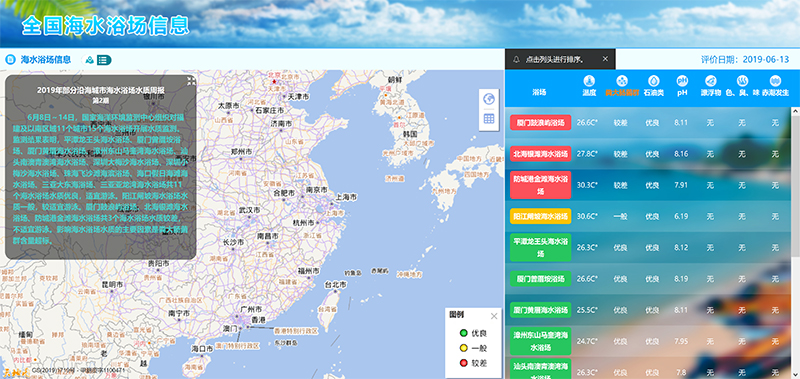The height and width of the screenshot is (379, 800).
Task: Sort by 赤潮发生 red tide icon
Action: tap(775, 81)
